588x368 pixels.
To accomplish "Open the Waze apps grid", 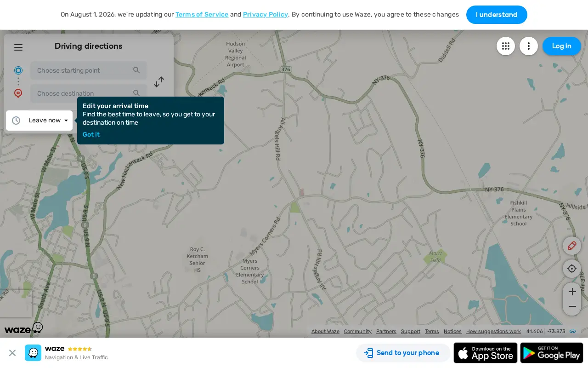I will pyautogui.click(x=506, y=46).
